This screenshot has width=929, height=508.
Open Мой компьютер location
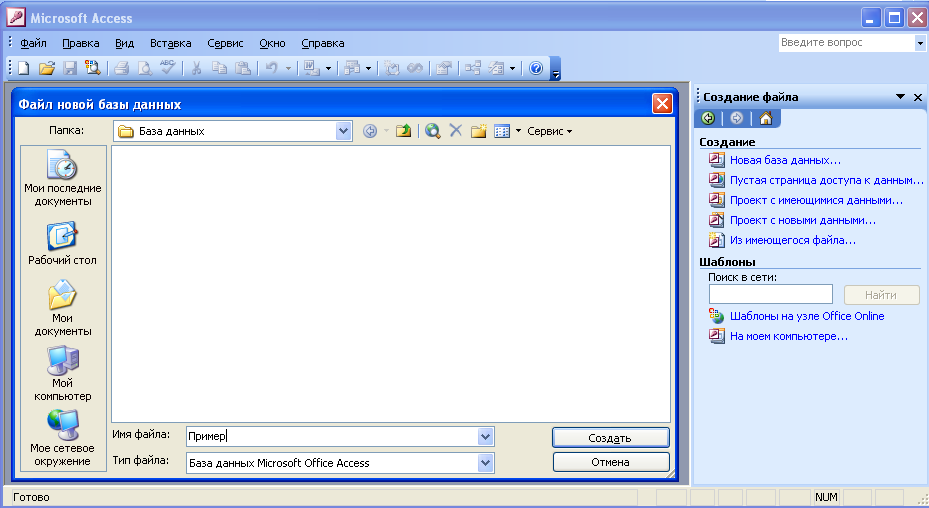point(63,374)
